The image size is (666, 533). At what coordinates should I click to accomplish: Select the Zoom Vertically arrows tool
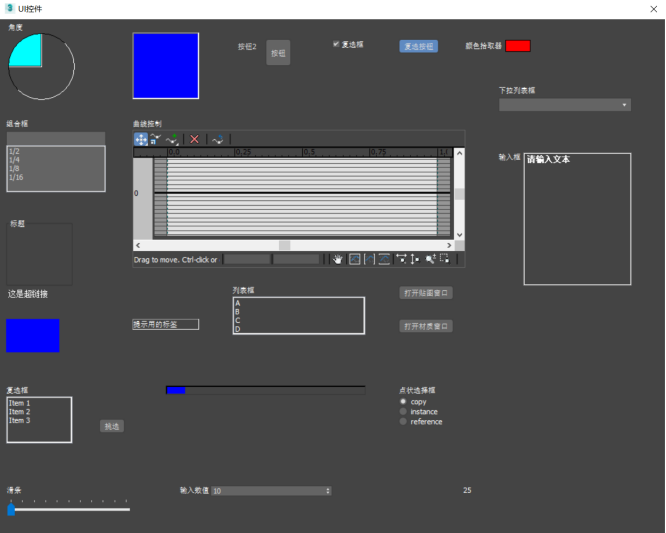pyautogui.click(x=415, y=259)
